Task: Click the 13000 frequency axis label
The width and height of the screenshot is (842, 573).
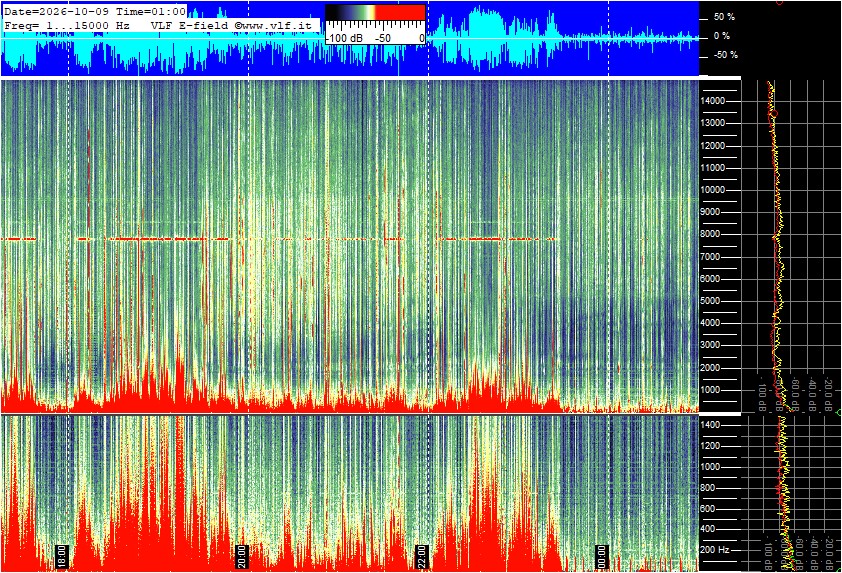Action: (x=713, y=123)
